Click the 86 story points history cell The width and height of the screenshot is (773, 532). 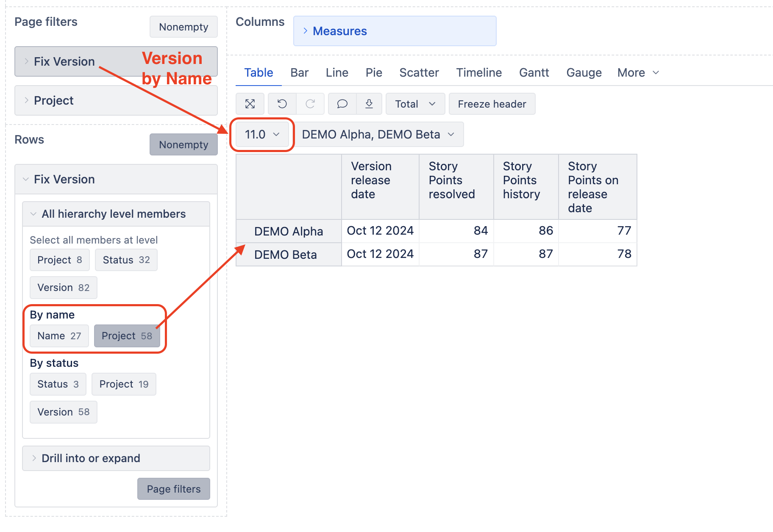click(x=526, y=231)
